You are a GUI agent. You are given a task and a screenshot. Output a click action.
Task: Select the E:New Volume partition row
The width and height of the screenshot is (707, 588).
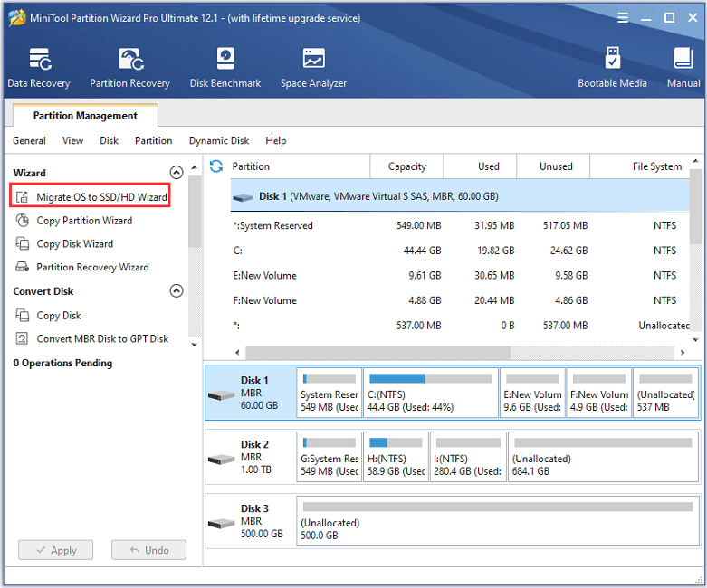[460, 275]
